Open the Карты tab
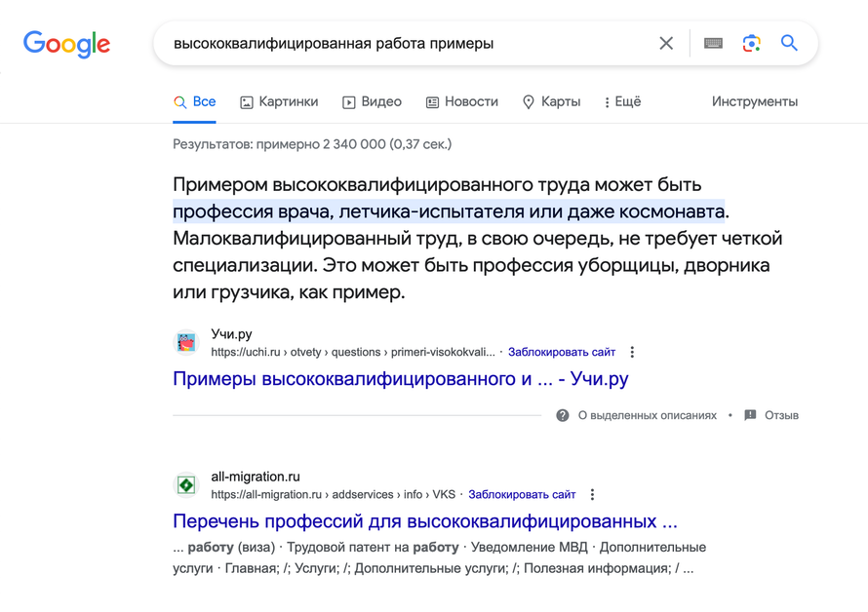 (x=551, y=101)
